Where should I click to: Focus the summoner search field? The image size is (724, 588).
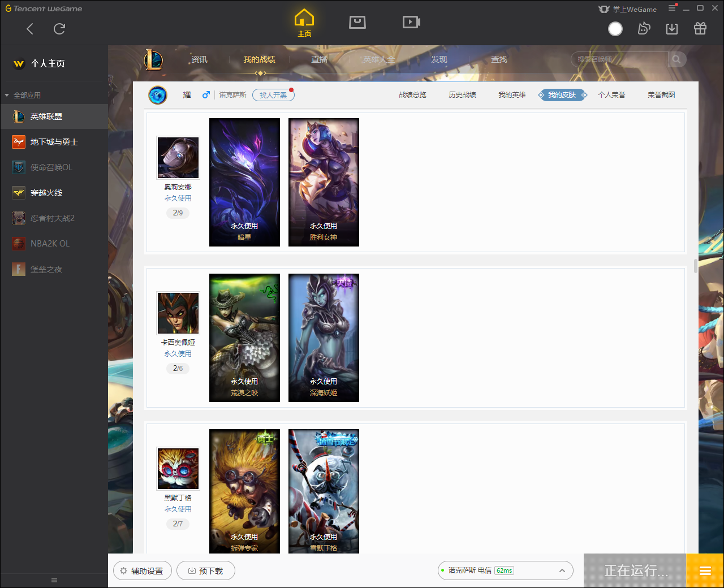pos(620,59)
